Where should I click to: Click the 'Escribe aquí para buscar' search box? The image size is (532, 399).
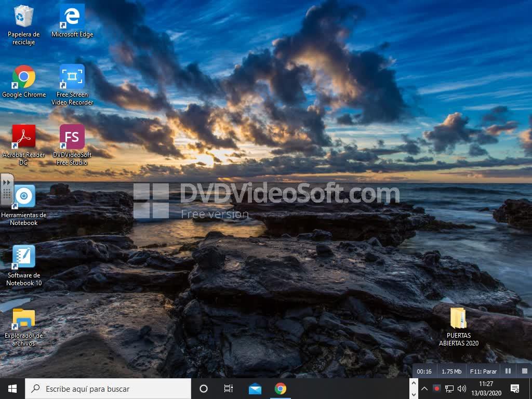[x=108, y=389]
